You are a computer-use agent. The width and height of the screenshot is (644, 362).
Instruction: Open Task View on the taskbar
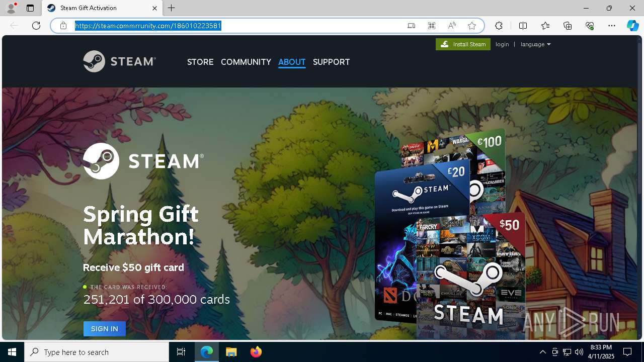tap(181, 352)
